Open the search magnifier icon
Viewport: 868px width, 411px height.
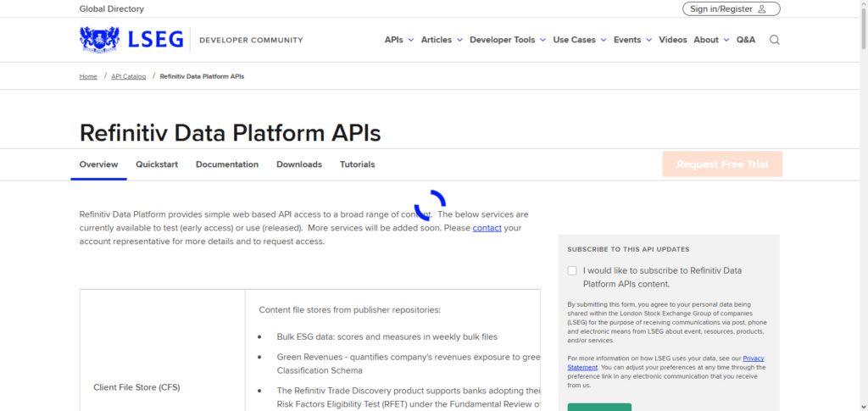point(775,40)
